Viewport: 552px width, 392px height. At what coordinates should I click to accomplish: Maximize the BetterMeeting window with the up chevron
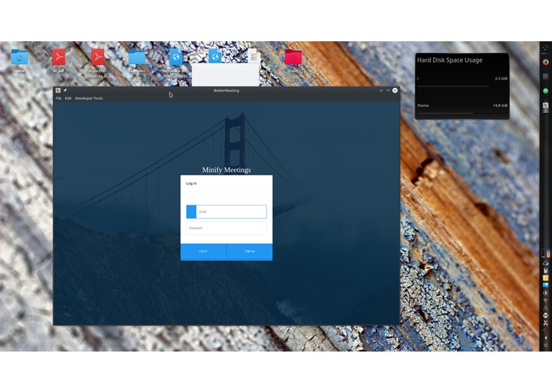(x=388, y=90)
